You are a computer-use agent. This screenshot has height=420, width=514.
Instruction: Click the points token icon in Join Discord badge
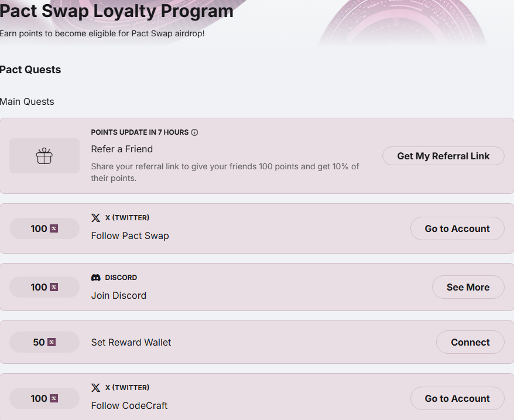(54, 287)
